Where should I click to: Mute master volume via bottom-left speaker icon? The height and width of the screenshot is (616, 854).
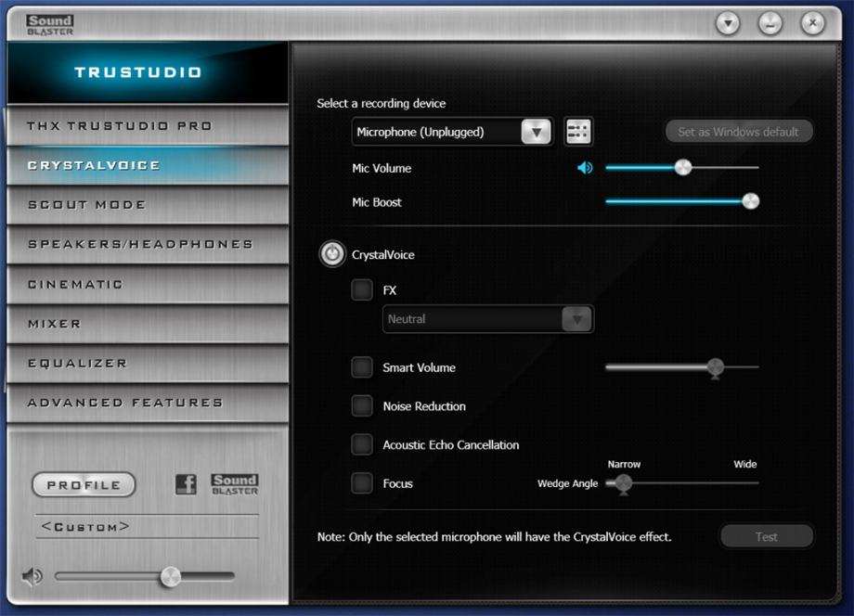(32, 576)
